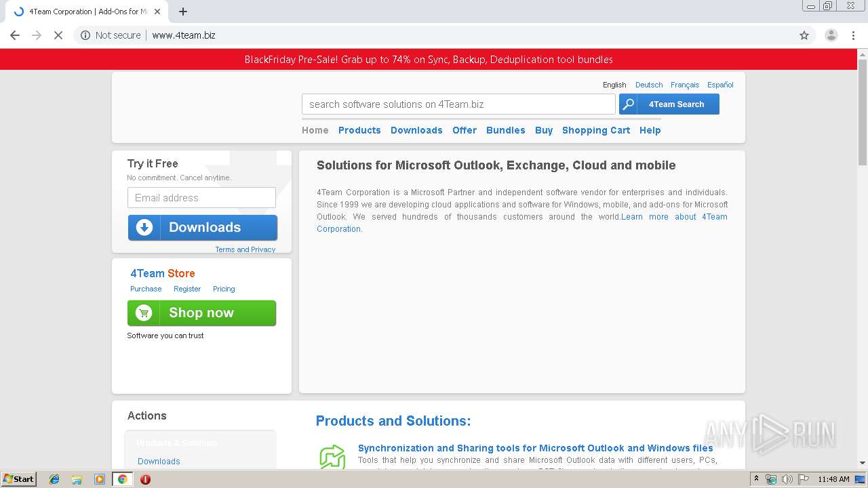868x488 pixels.
Task: Open the Help menu item
Action: [650, 130]
